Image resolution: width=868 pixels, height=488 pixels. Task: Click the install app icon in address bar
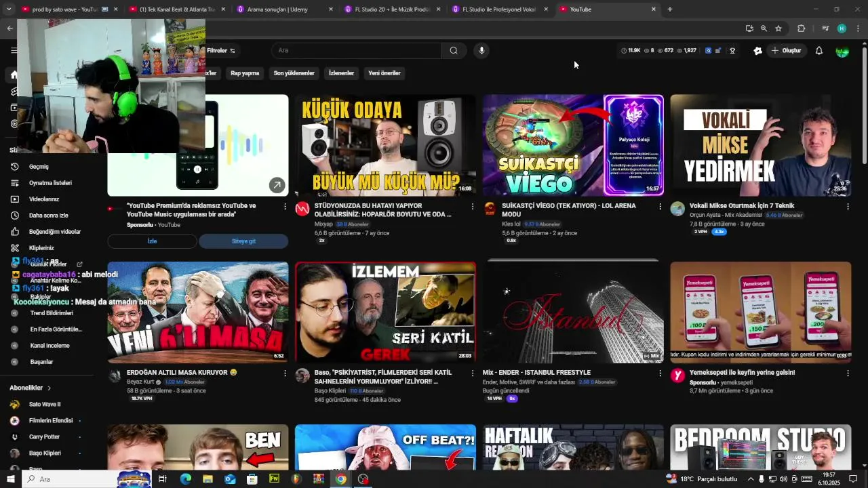point(749,28)
